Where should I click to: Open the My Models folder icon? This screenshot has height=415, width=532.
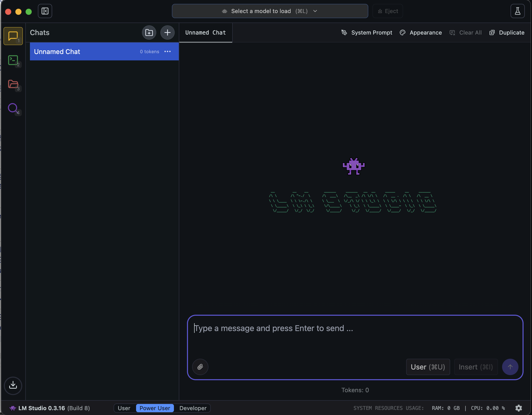(x=13, y=84)
